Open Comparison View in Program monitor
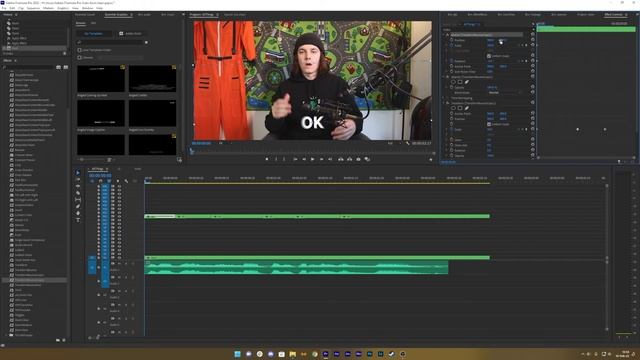 point(367,159)
